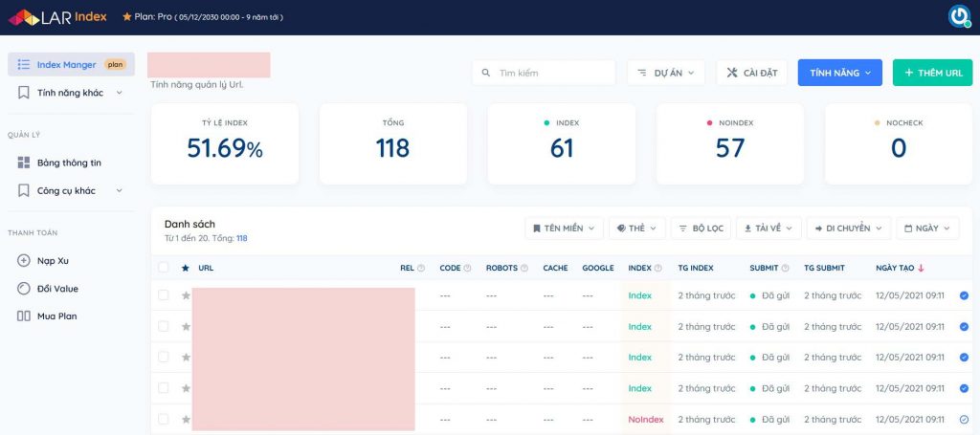This screenshot has width=980, height=435.
Task: Click outlined check circle in NoIndex row
Action: [x=964, y=420]
